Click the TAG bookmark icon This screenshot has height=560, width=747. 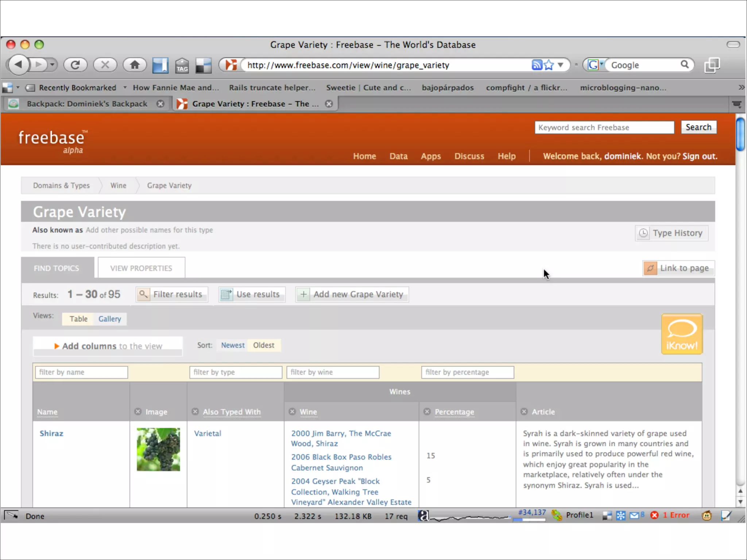[182, 66]
